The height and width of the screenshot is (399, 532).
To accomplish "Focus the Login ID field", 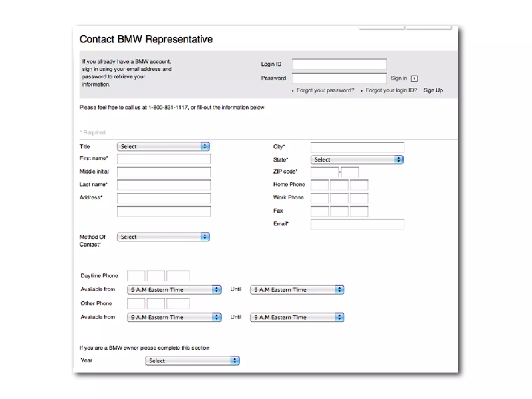I will click(339, 64).
